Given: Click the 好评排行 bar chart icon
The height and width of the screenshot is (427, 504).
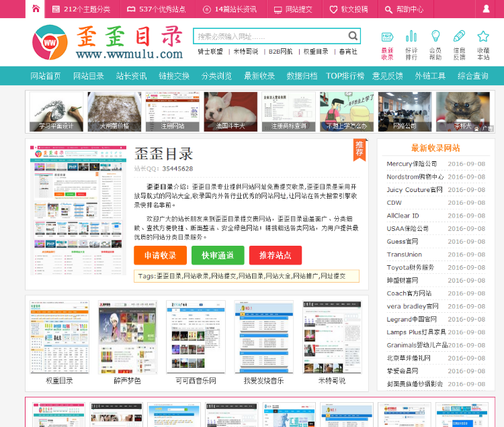Looking at the screenshot, I should click(411, 45).
